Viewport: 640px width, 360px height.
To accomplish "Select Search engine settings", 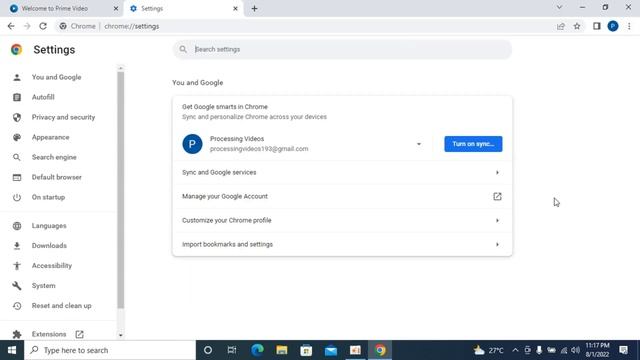I will pos(54,157).
